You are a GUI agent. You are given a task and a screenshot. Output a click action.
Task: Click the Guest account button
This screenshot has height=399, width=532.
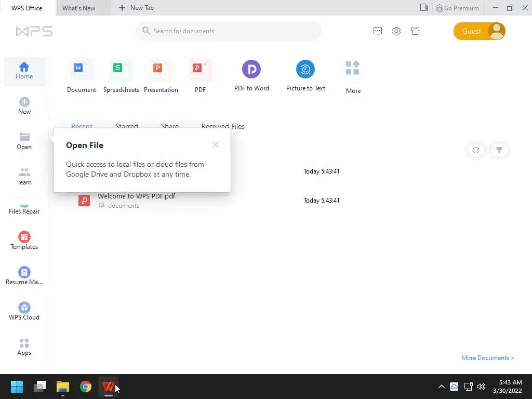[x=479, y=31]
